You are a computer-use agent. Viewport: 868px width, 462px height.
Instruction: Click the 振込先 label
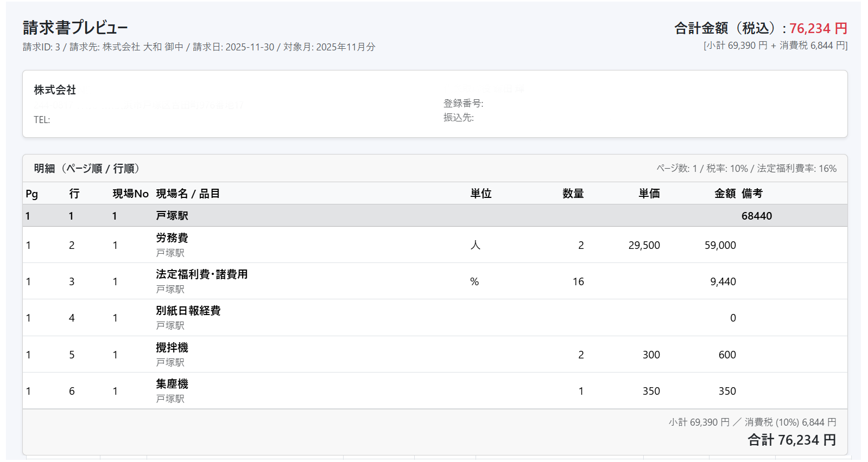pos(458,118)
